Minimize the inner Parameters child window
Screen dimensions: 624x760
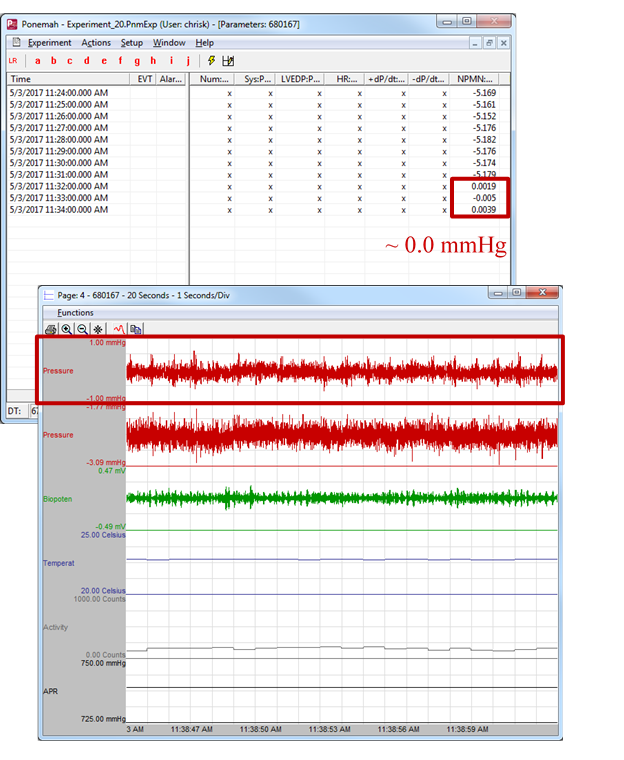click(x=475, y=43)
